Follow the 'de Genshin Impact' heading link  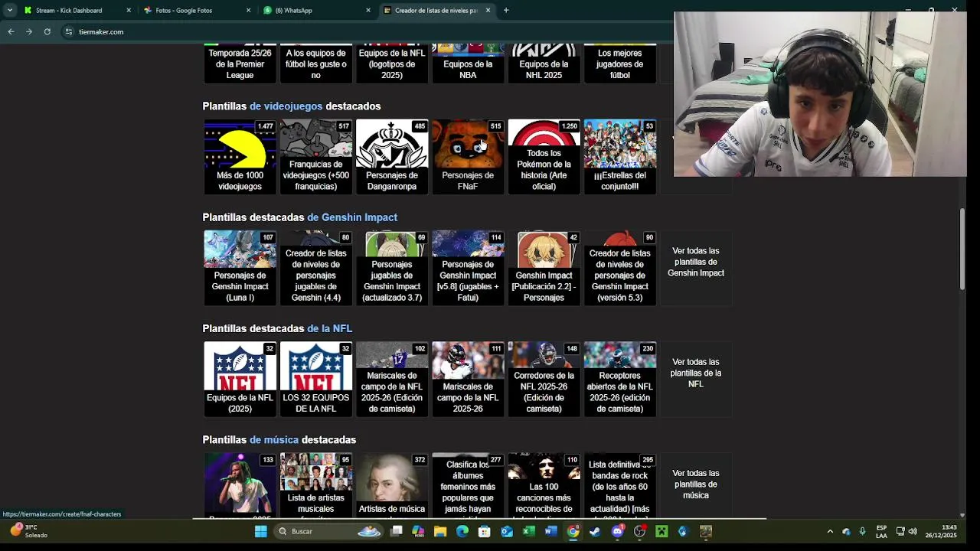pyautogui.click(x=352, y=217)
